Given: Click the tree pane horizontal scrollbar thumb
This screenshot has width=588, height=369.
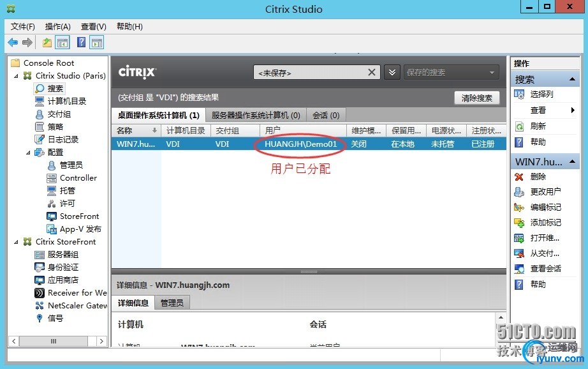Looking at the screenshot, I should [54, 341].
